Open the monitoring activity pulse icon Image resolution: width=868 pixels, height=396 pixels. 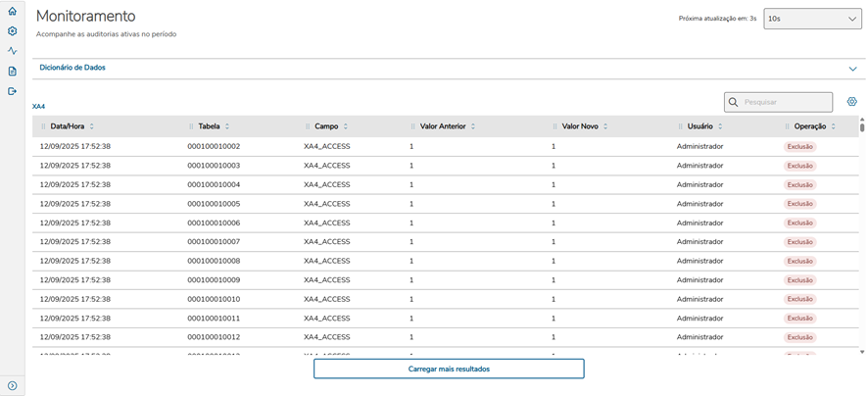coord(12,51)
